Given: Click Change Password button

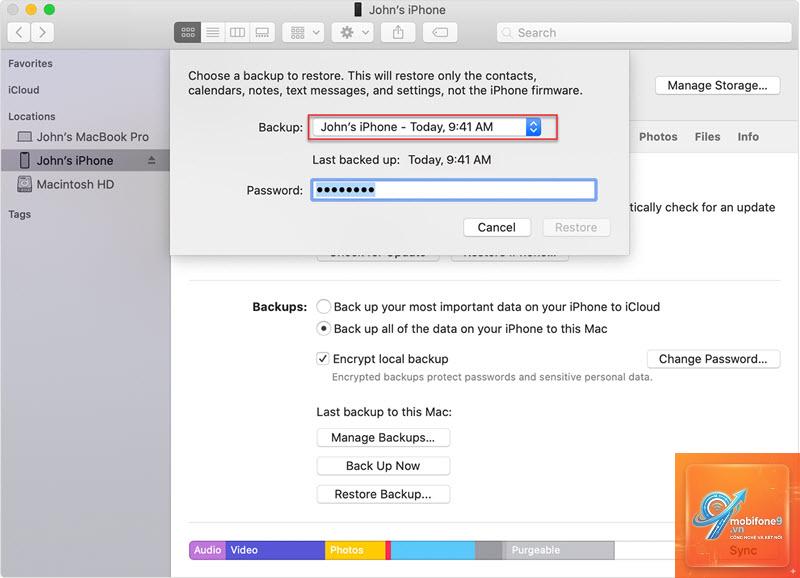Looking at the screenshot, I should (x=713, y=359).
